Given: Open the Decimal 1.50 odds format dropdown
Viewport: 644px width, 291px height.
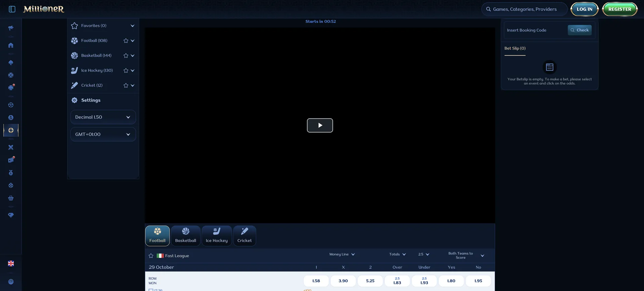Looking at the screenshot, I should (103, 117).
